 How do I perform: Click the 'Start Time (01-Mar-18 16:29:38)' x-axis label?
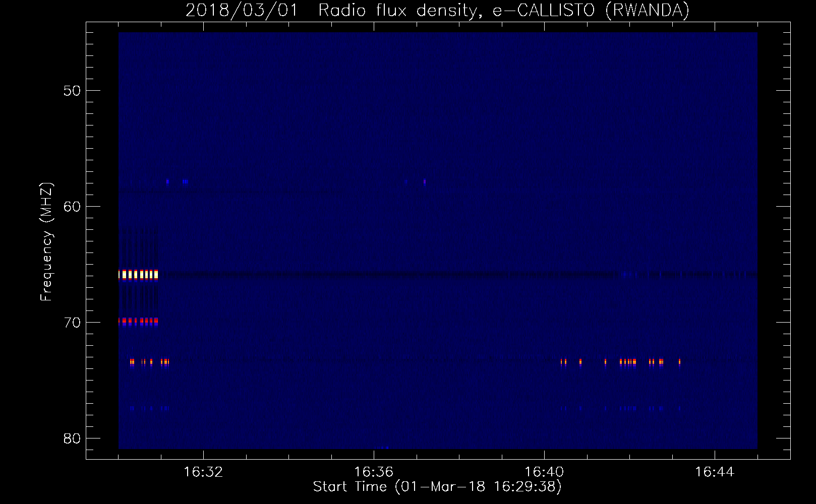tap(437, 487)
